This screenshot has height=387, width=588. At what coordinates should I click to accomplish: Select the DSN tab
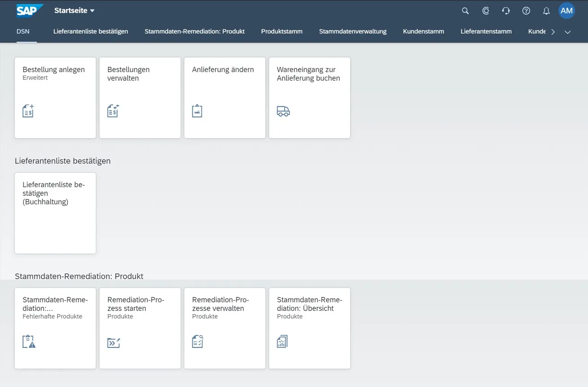(23, 31)
